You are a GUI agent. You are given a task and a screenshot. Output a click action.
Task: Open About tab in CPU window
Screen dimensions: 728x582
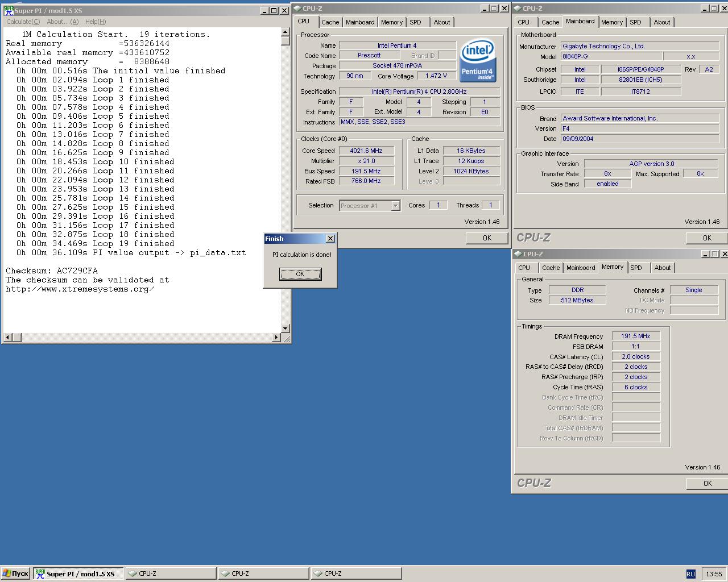(x=442, y=22)
